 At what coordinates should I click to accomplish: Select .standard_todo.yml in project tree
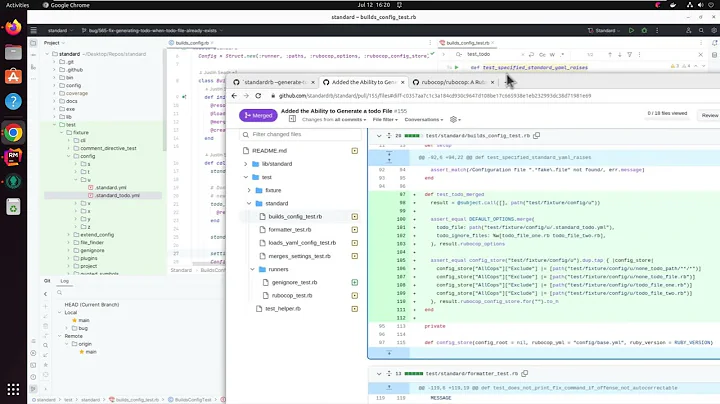tap(118, 195)
